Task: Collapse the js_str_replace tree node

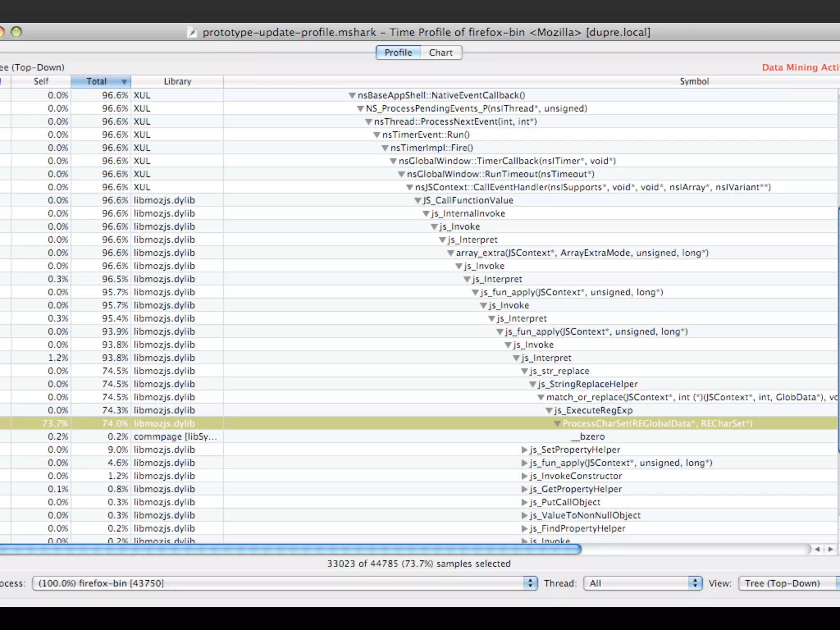Action: [524, 371]
